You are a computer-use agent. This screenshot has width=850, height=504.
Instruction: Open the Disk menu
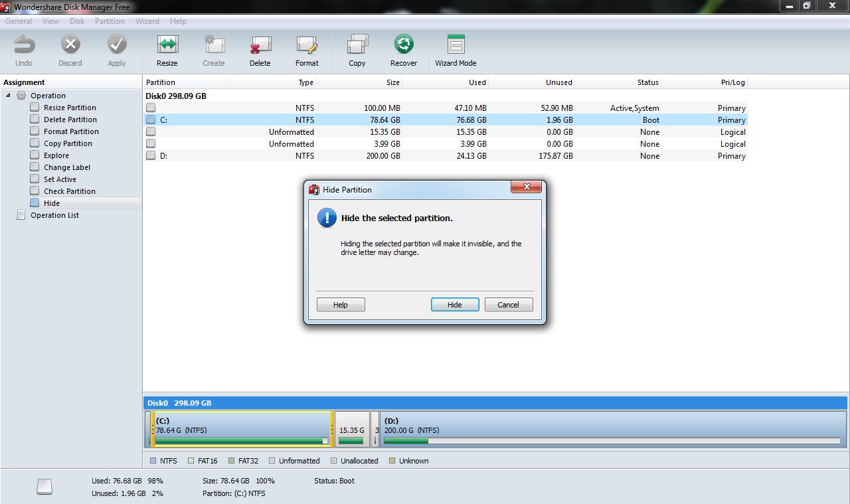pyautogui.click(x=77, y=21)
